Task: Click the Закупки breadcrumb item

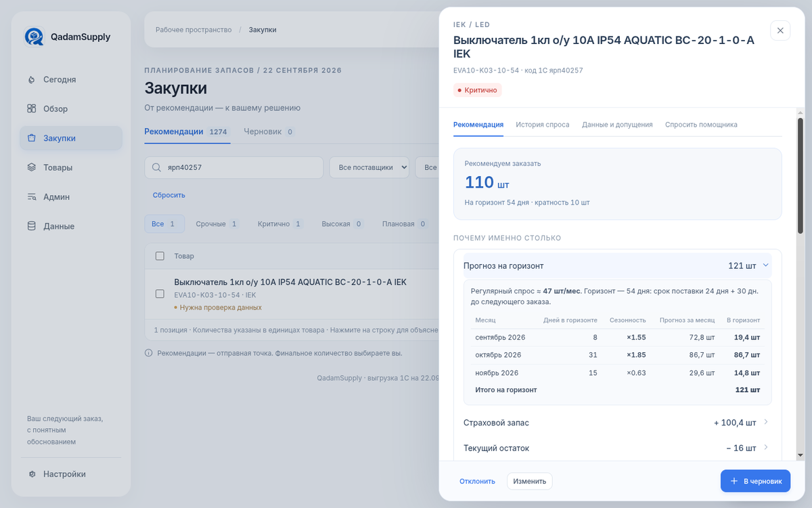Action: 263,30
